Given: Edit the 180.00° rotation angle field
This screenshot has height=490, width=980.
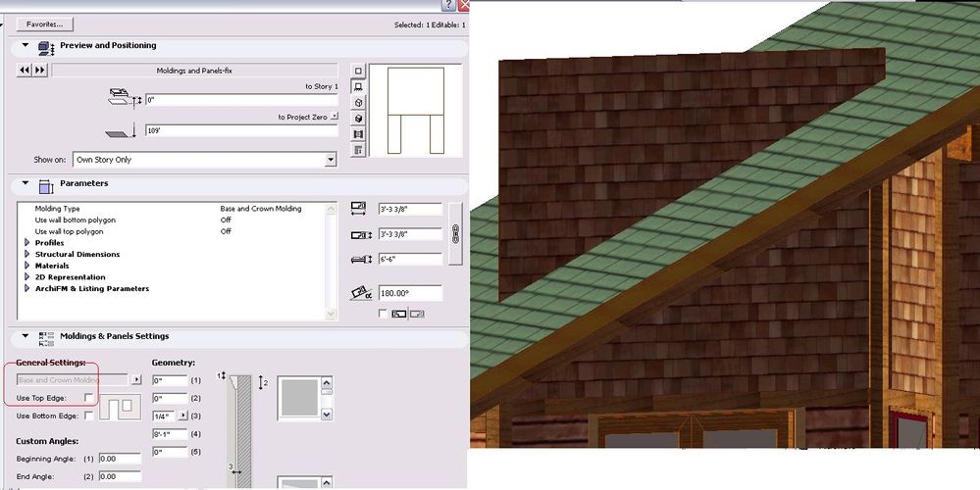Looking at the screenshot, I should (410, 293).
